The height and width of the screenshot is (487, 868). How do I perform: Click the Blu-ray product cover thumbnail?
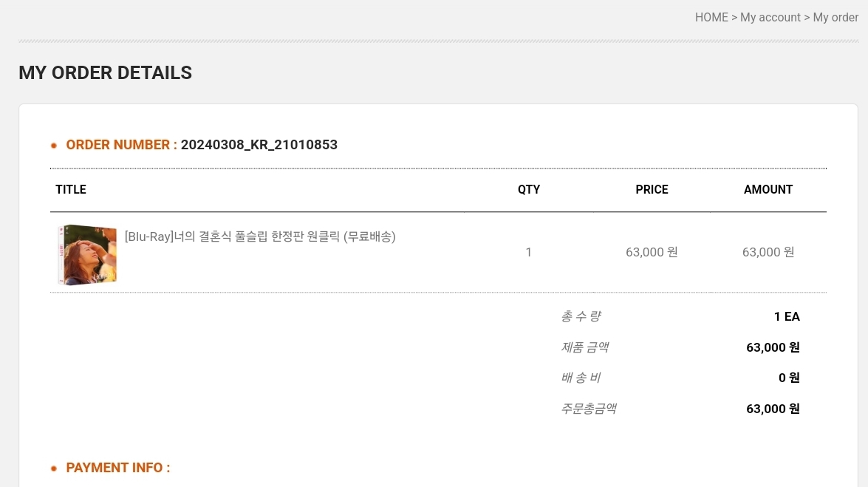[x=87, y=255]
